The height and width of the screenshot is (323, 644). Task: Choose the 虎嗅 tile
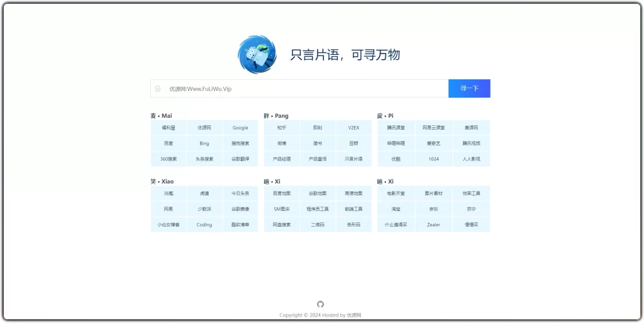point(204,193)
